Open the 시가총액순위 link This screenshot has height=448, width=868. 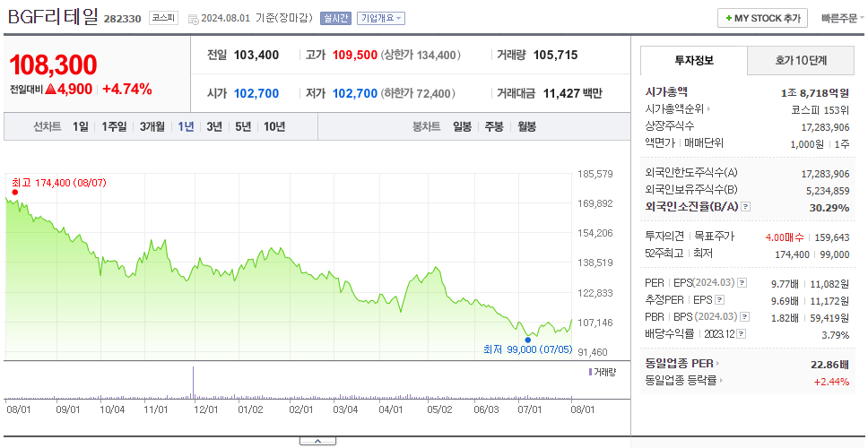[674, 109]
